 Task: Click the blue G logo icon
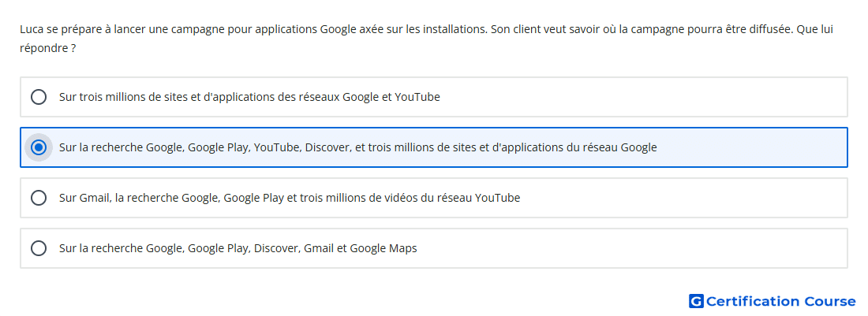coord(696,301)
